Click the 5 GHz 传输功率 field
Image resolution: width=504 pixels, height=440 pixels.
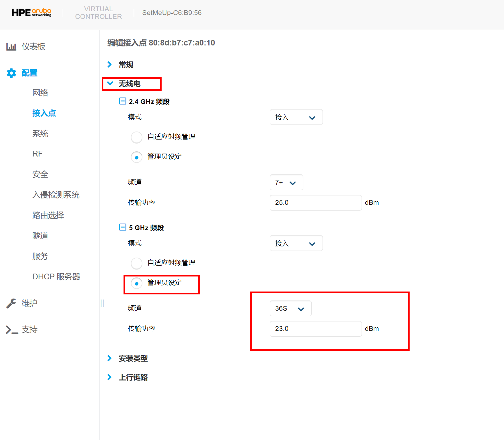point(316,329)
